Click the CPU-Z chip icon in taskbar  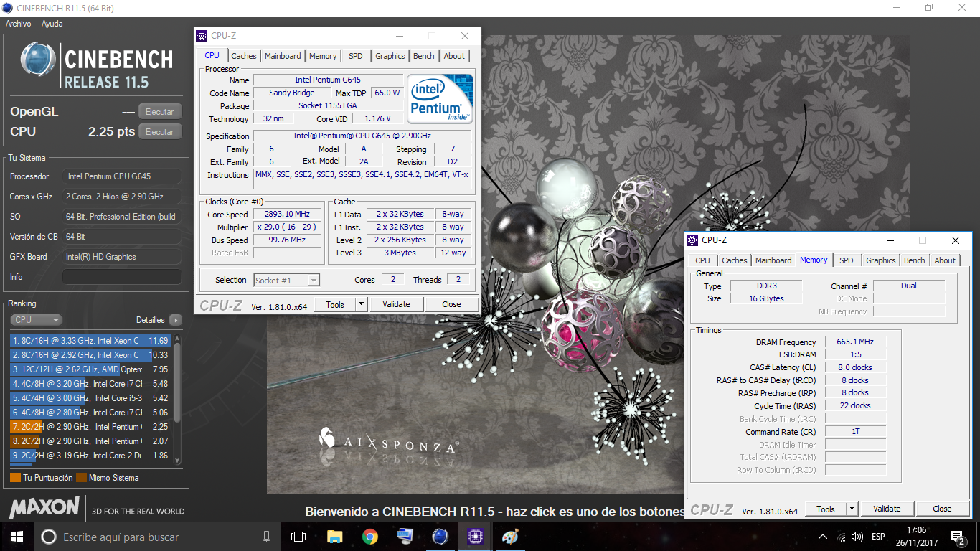pos(475,537)
